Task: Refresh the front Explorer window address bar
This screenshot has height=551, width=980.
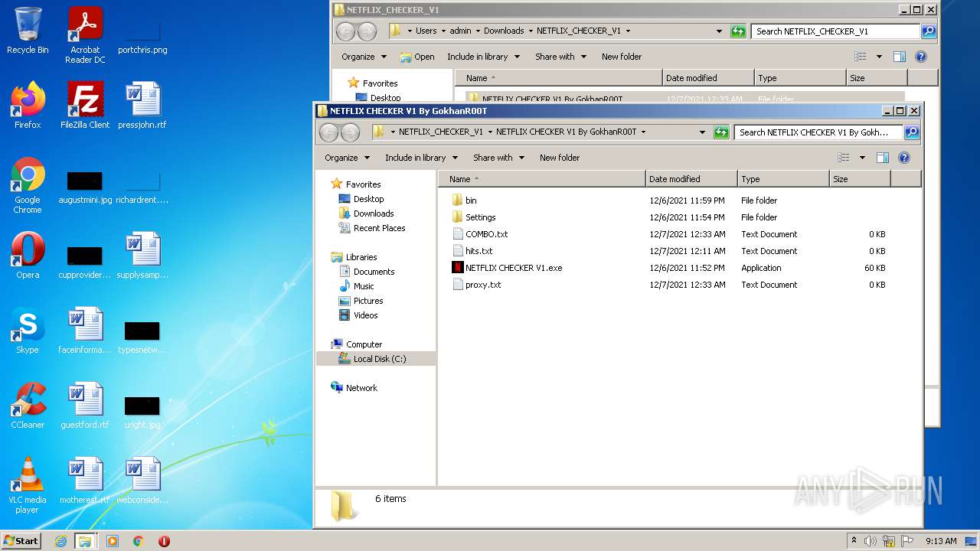Action: (x=721, y=132)
